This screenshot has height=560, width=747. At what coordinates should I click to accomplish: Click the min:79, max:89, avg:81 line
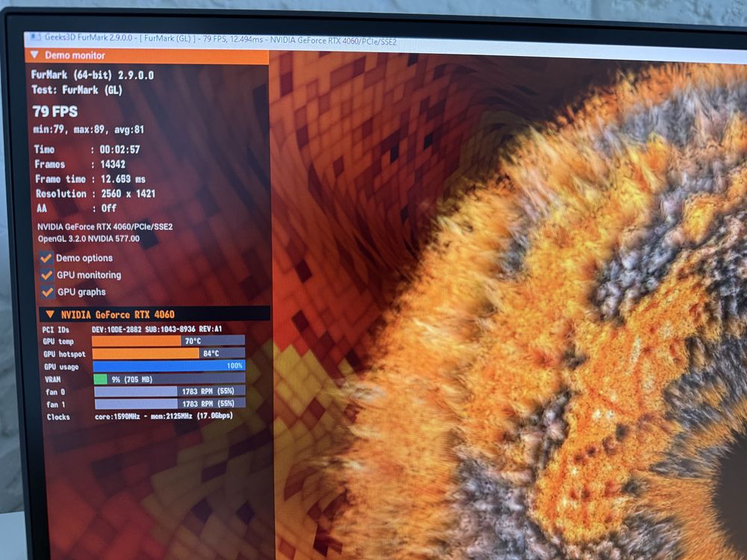point(88,129)
